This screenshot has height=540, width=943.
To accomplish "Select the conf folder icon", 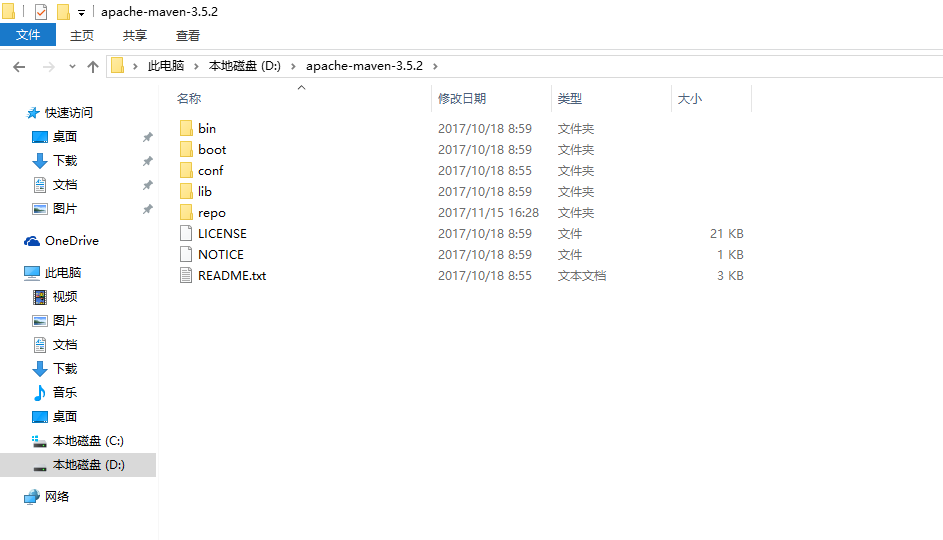I will point(186,170).
